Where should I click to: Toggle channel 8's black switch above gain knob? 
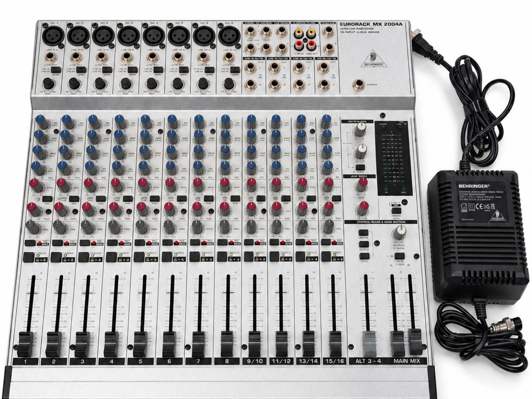235,70
